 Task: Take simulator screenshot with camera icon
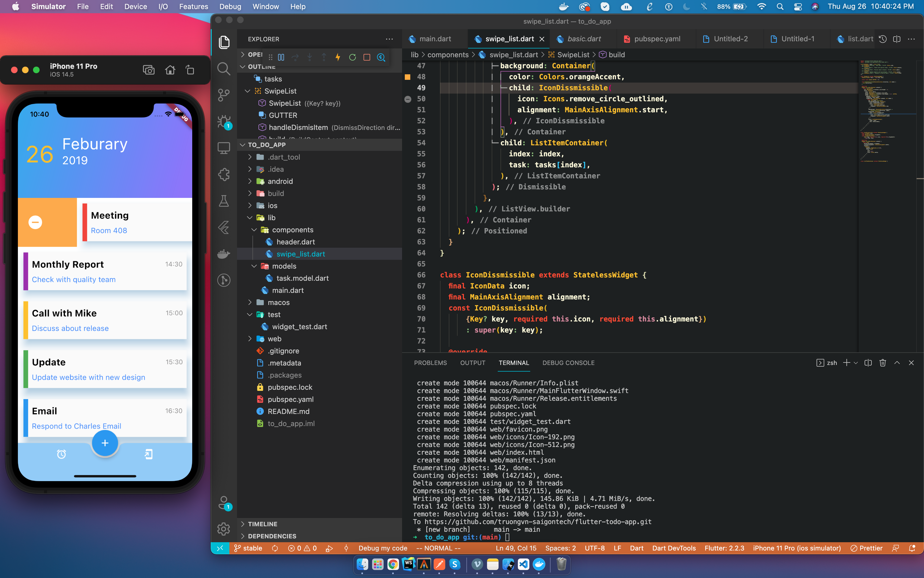pyautogui.click(x=148, y=70)
